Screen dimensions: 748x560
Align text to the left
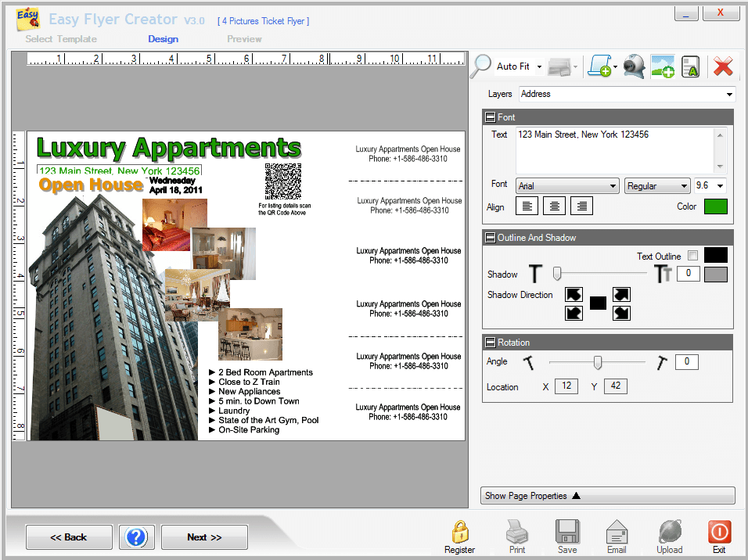[527, 206]
